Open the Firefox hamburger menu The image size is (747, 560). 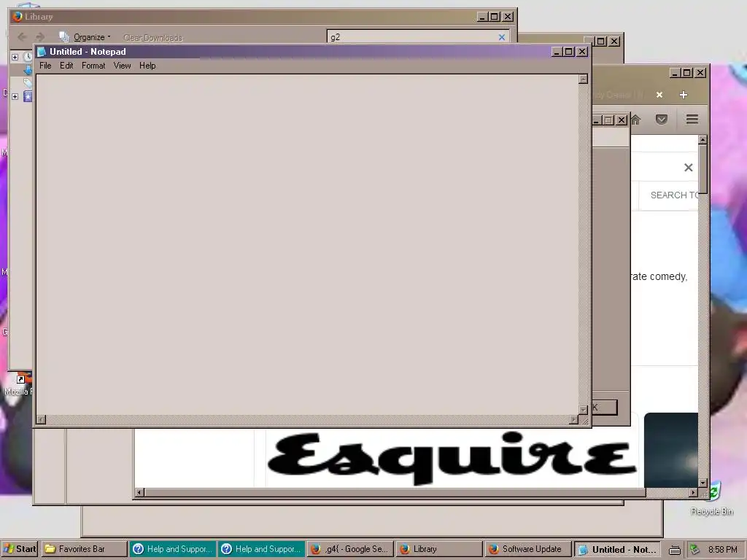692,119
